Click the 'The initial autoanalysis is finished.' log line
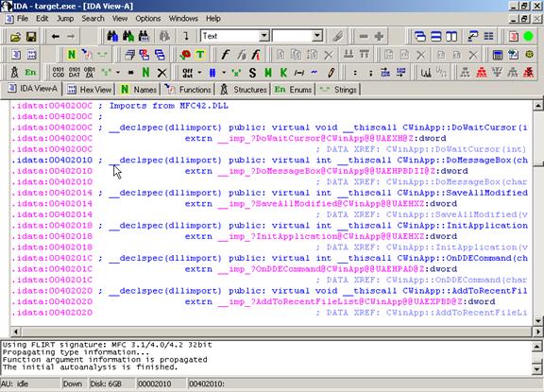The width and height of the screenshot is (544, 392). click(91, 367)
